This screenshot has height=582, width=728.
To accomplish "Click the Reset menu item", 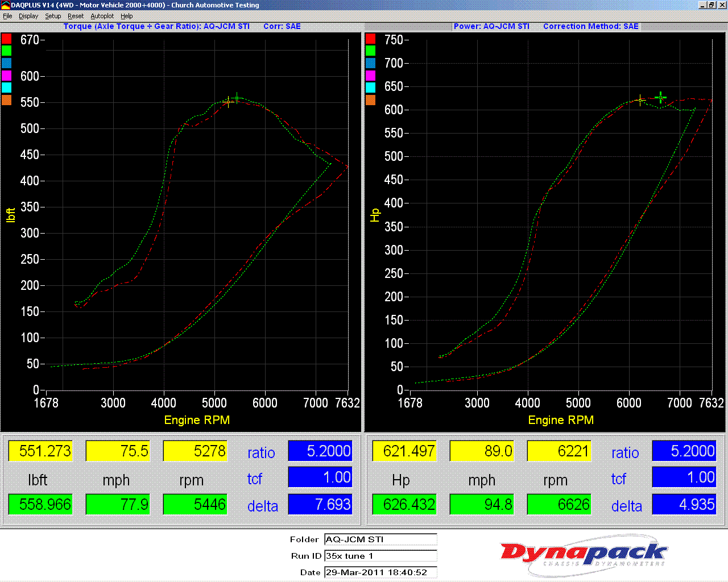I will (x=76, y=16).
